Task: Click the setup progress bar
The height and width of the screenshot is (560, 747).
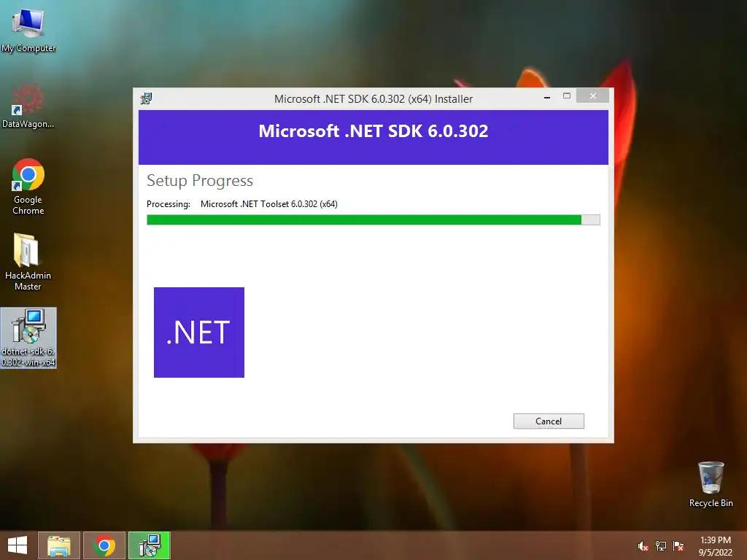Action: pyautogui.click(x=373, y=219)
